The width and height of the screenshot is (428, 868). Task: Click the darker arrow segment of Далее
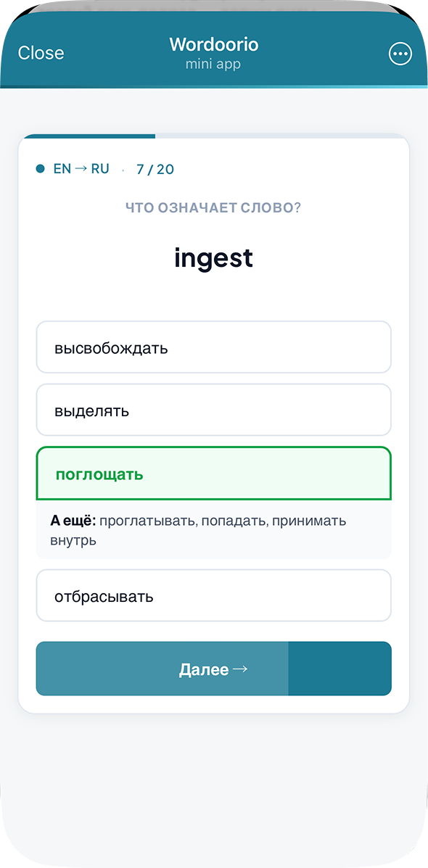click(x=339, y=669)
